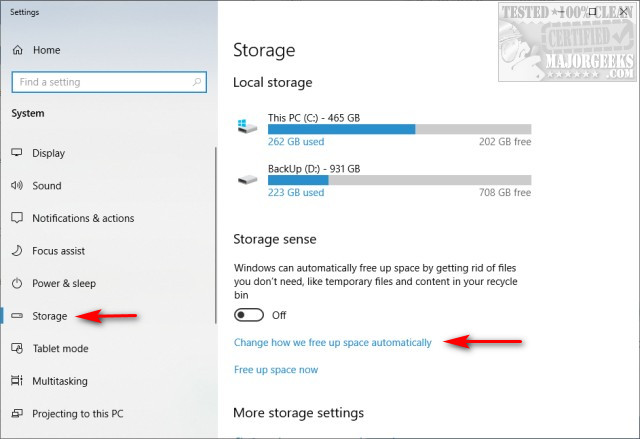Click the Home gear icon
Screen dimensions: 640x439
pyautogui.click(x=17, y=50)
